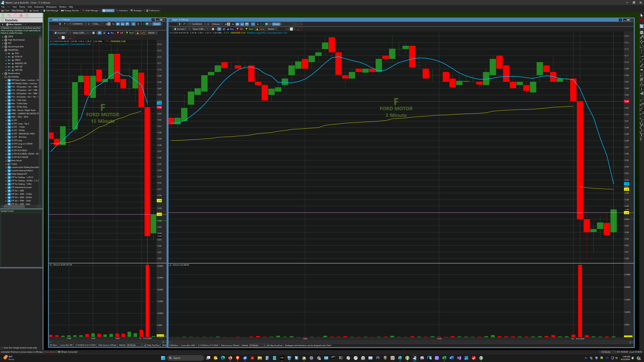Click lightning bolt icon in 15 Minute chart

[60, 24]
